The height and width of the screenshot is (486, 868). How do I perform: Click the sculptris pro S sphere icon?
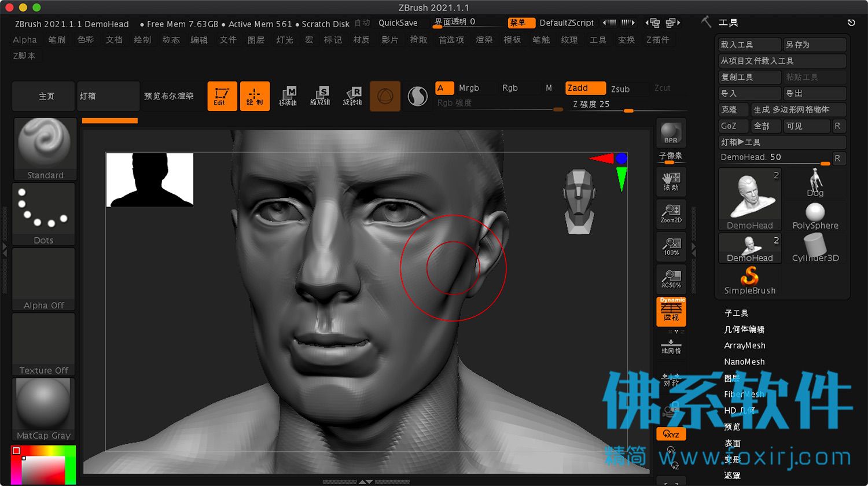point(417,96)
